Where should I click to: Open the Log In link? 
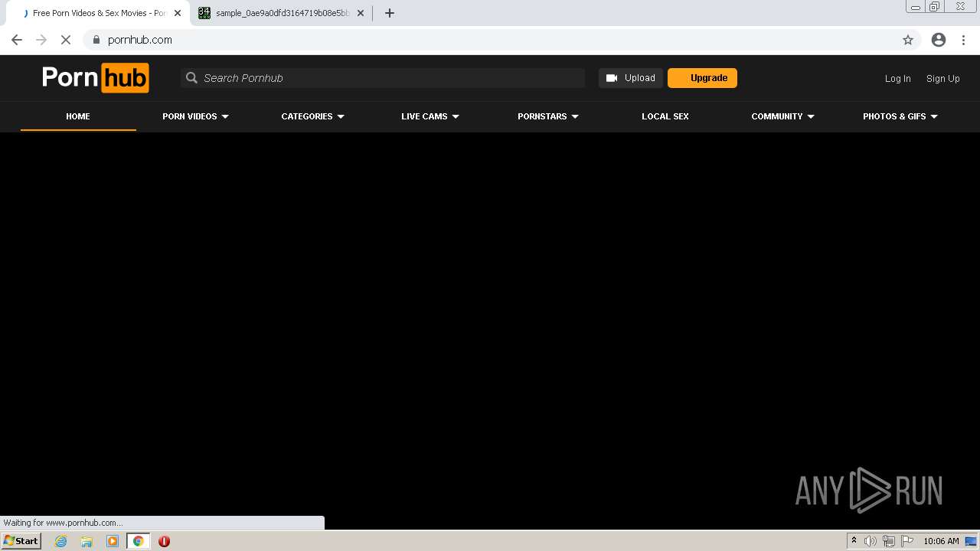[897, 78]
